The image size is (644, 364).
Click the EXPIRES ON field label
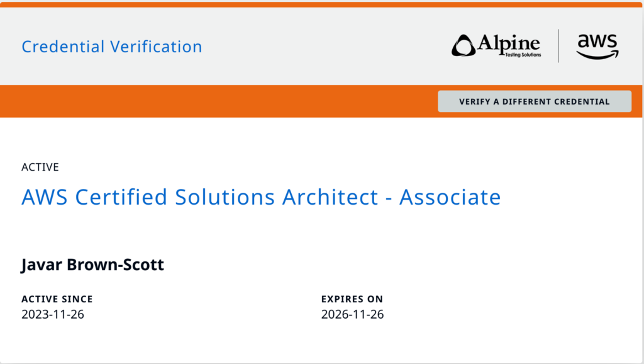352,299
